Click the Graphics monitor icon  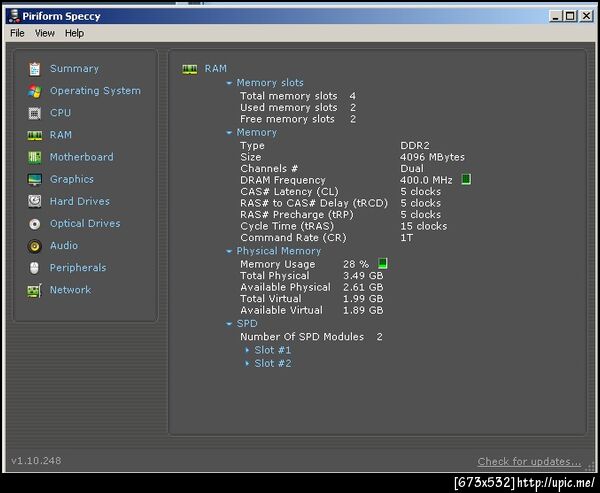click(34, 180)
